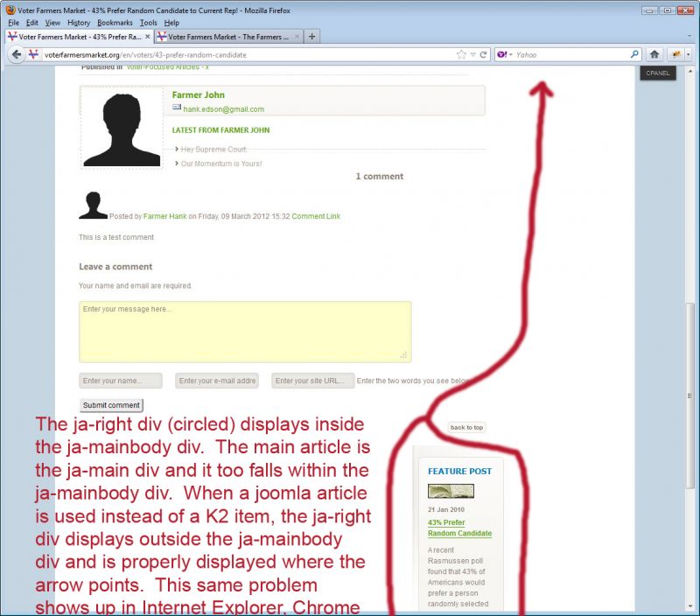Go back using the browser back arrow

tap(17, 54)
